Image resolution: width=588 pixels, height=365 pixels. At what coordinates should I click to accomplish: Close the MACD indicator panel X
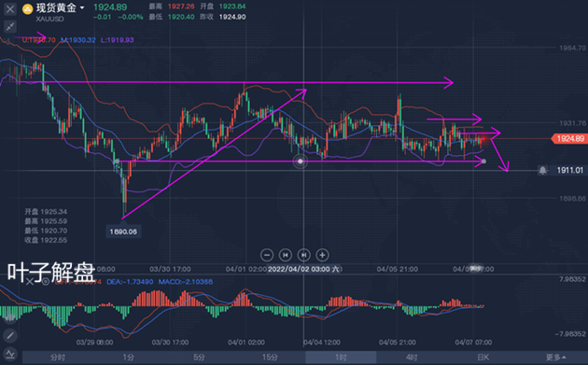click(x=30, y=281)
